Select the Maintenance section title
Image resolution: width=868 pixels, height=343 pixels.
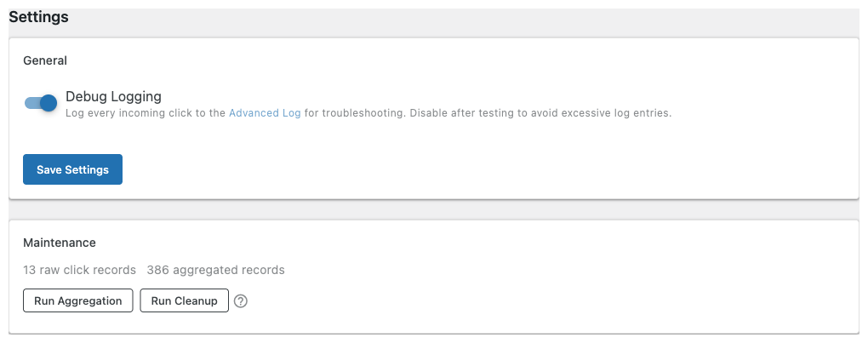pos(60,243)
